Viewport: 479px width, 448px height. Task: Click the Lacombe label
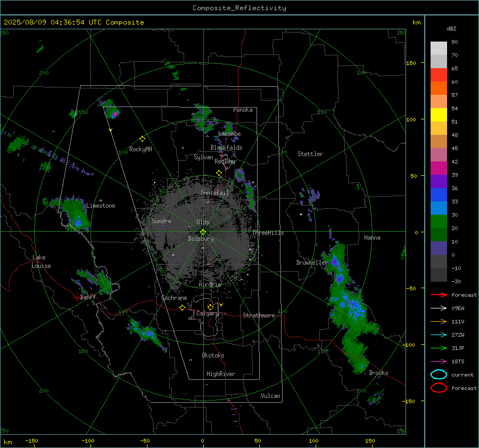229,134
